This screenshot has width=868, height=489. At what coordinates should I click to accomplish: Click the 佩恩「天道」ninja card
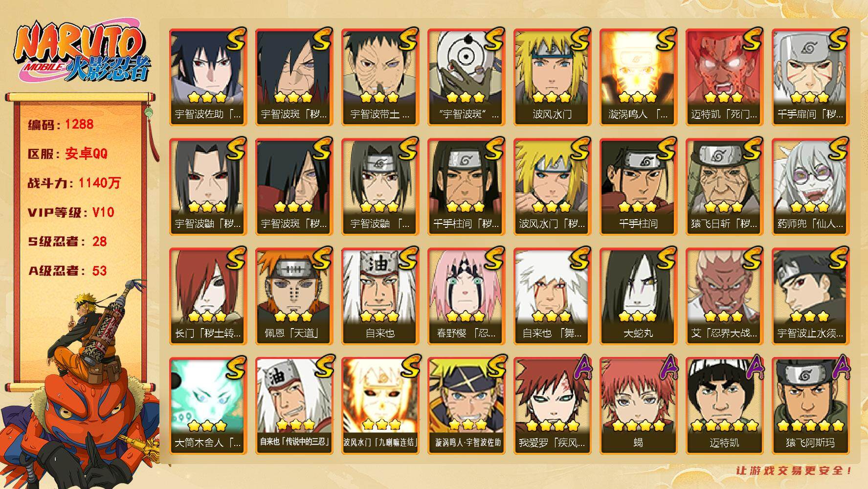(x=294, y=296)
